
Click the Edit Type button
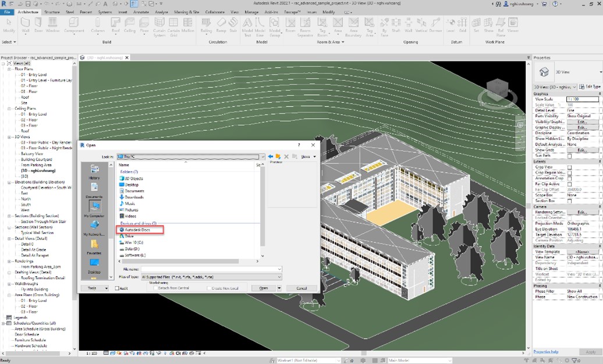(x=590, y=87)
